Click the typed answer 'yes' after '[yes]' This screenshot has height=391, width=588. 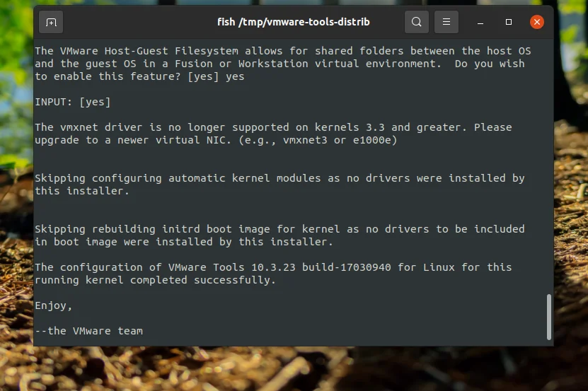point(235,77)
